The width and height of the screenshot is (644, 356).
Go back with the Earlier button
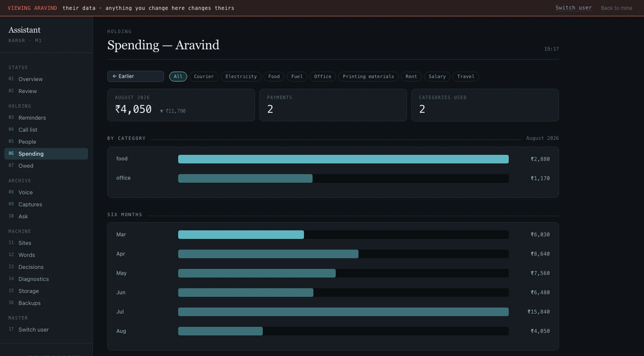(x=136, y=76)
